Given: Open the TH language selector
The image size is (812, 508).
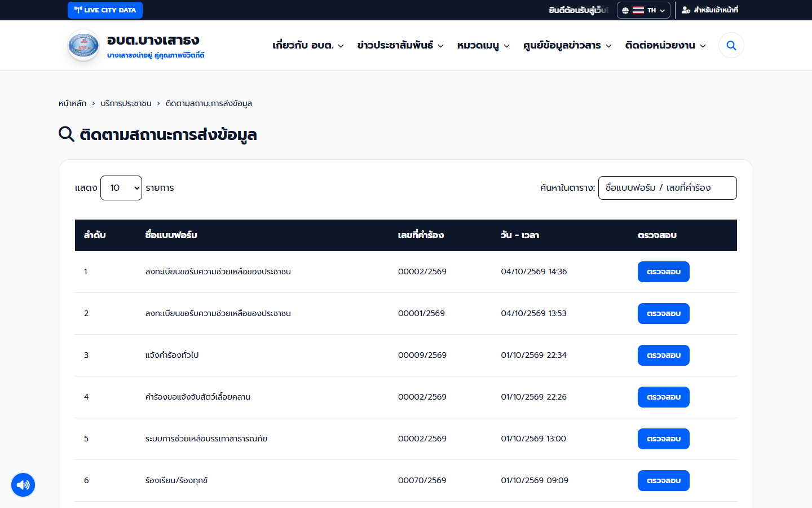Looking at the screenshot, I should coord(643,10).
